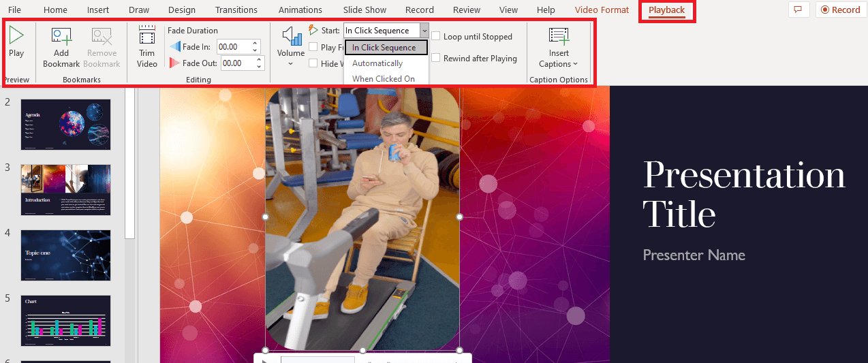The image size is (868, 363).
Task: Open the Transitions ribbon tab
Action: (x=236, y=10)
